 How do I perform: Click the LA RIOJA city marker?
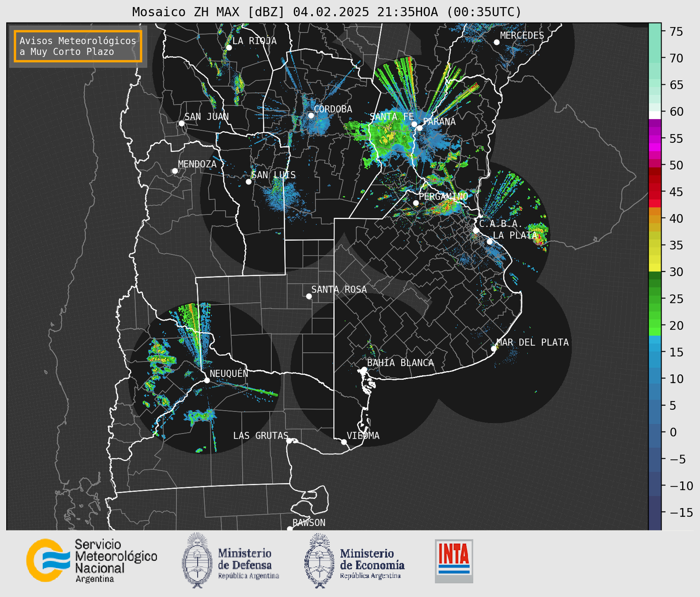point(229,48)
